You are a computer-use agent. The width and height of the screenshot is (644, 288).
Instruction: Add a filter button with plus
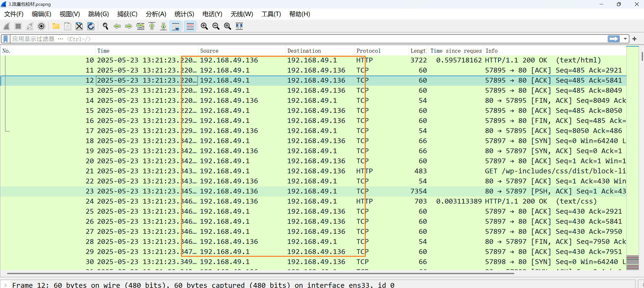[x=634, y=39]
